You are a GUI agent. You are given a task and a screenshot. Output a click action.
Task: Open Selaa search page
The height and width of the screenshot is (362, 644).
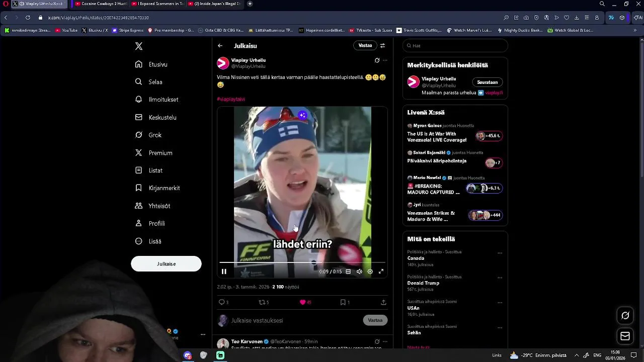pos(148,82)
